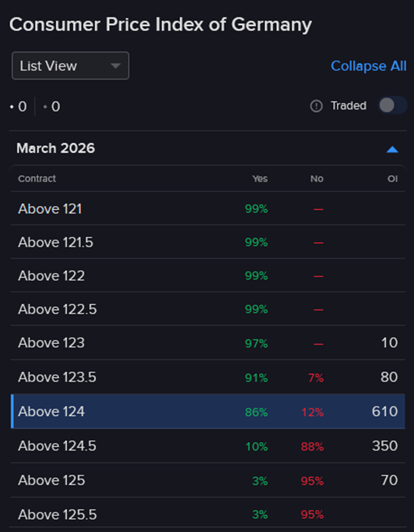This screenshot has height=532, width=414.
Task: Select the Above 121 contract
Action: [x=50, y=209]
